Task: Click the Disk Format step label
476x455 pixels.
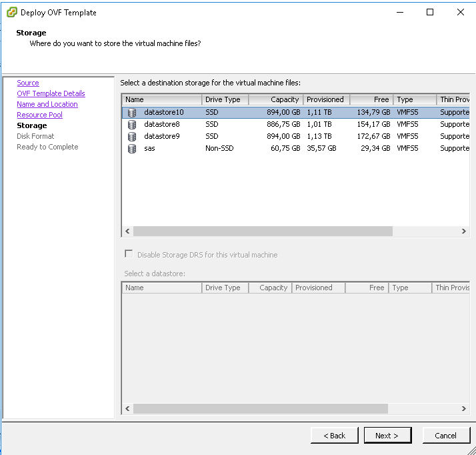Action: (x=35, y=136)
